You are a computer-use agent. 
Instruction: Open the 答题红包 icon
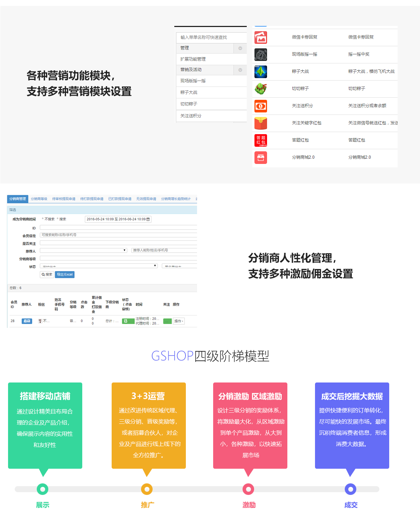(260, 140)
